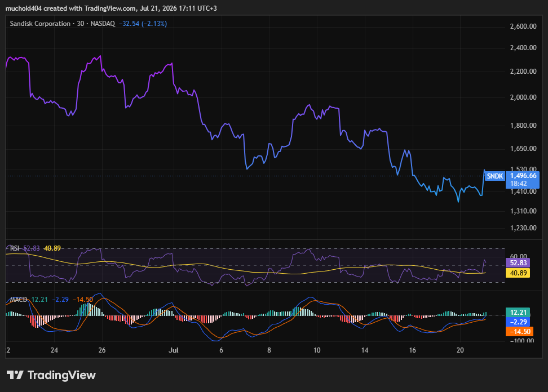Click the 26 date label on time axis
548x392 pixels.
(102, 350)
